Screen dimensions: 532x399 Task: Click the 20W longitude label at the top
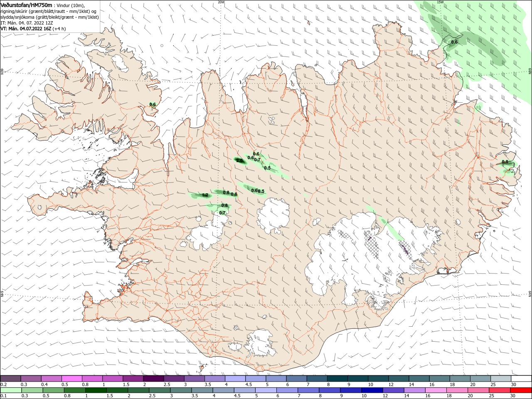221,2
